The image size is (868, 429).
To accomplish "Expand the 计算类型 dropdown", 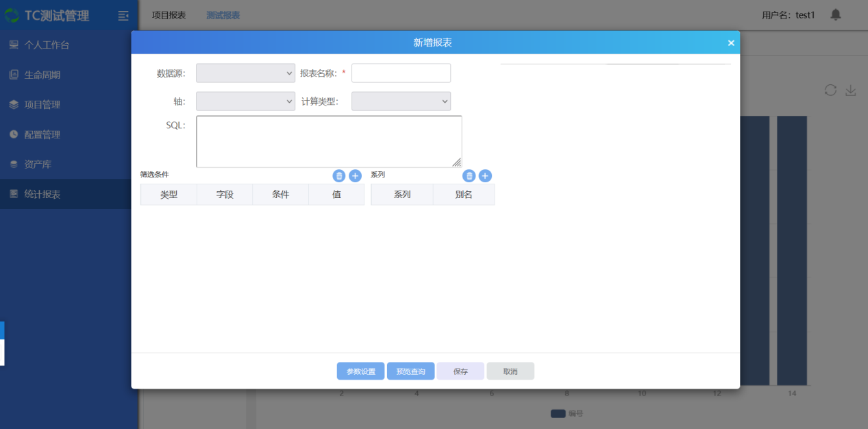I will pyautogui.click(x=401, y=101).
